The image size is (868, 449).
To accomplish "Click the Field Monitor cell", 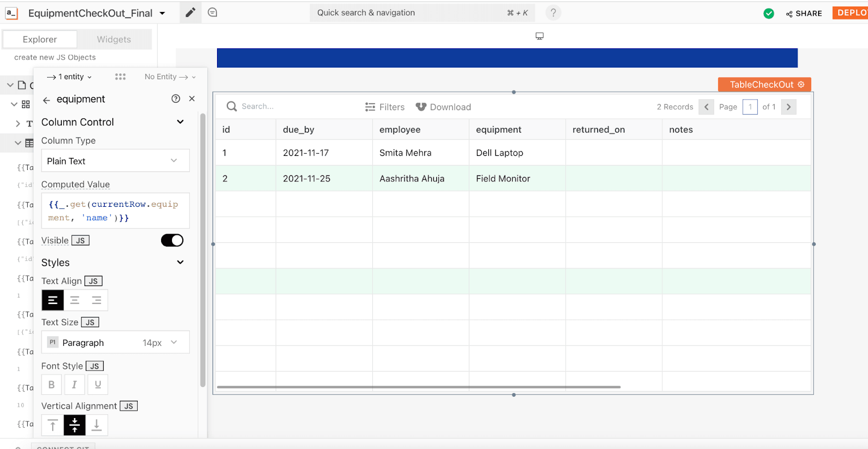I will point(517,178).
